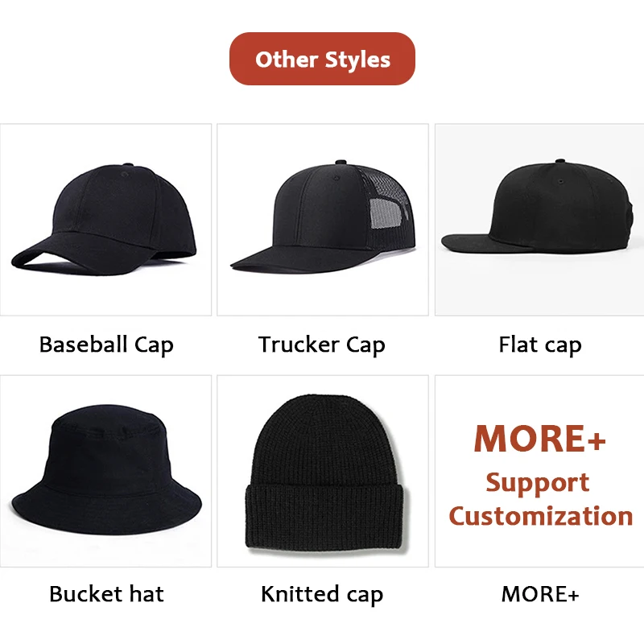
Task: Click the large MORE+ red heading
Action: 539,438
